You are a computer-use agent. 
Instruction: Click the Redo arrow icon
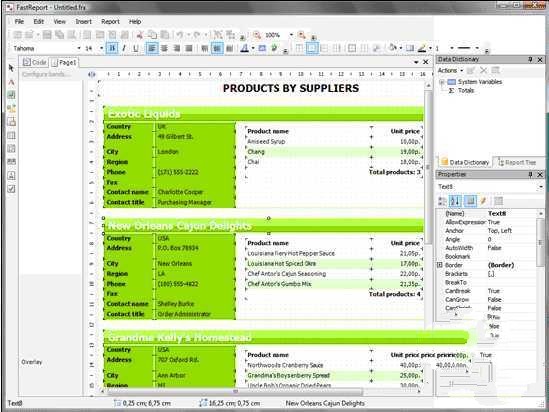pyautogui.click(x=197, y=35)
